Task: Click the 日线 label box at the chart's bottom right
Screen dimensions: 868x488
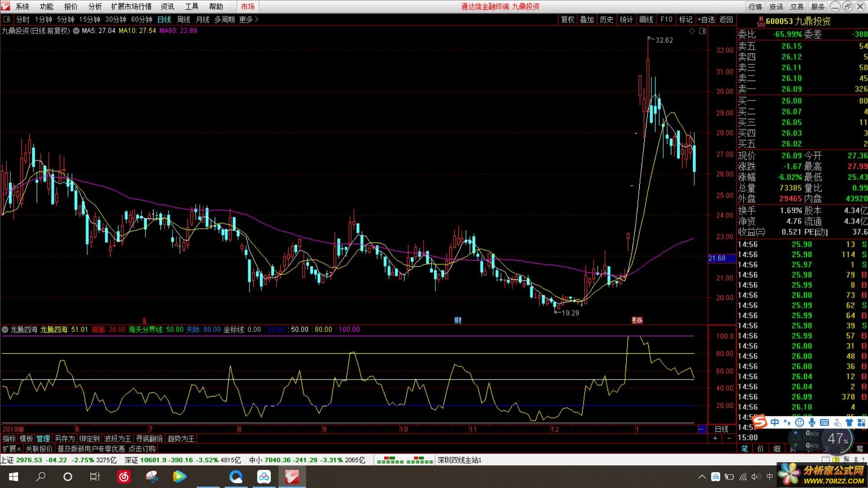Action: [x=722, y=429]
